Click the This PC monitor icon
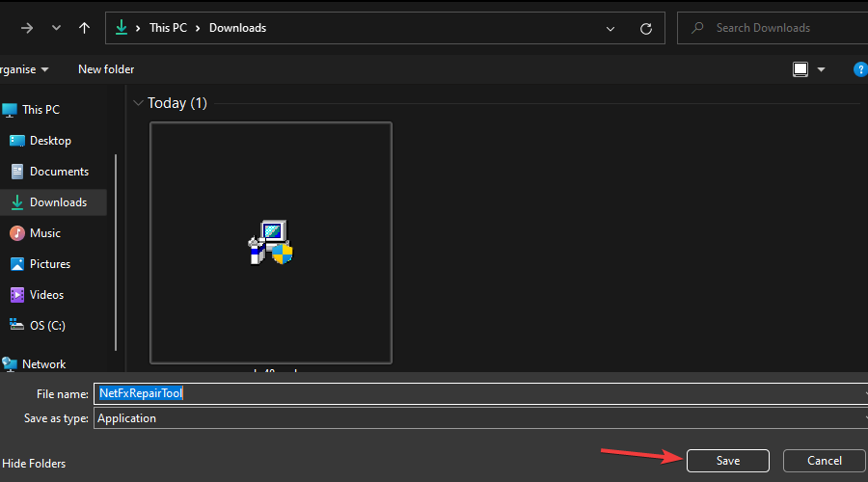 (x=10, y=110)
